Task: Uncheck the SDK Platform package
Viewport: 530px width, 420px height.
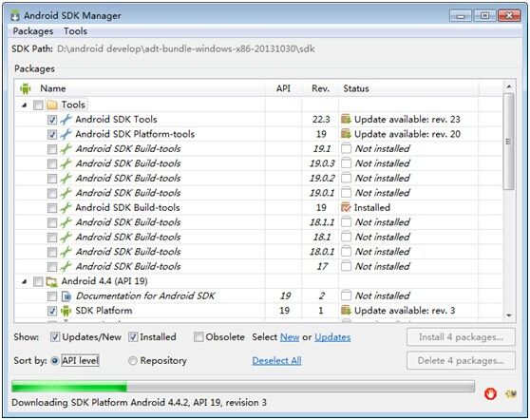Action: pos(52,311)
